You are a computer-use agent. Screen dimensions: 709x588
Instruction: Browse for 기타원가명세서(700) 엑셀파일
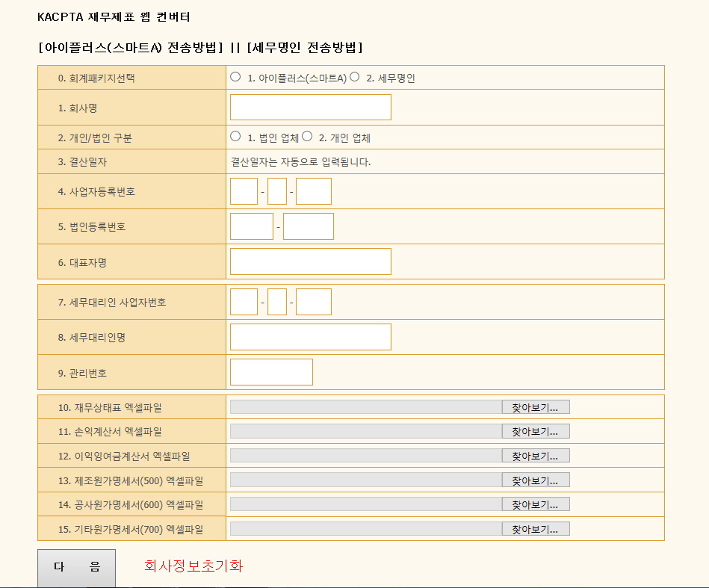(x=536, y=529)
